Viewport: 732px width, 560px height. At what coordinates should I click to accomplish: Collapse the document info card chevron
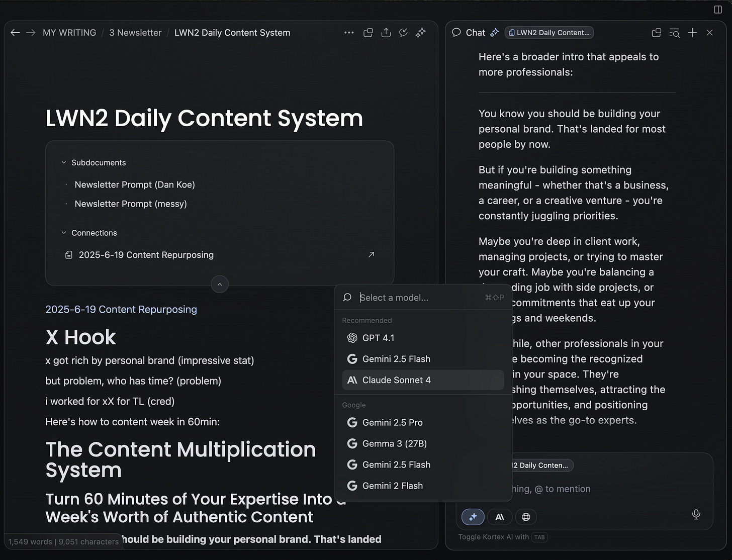[x=220, y=284]
